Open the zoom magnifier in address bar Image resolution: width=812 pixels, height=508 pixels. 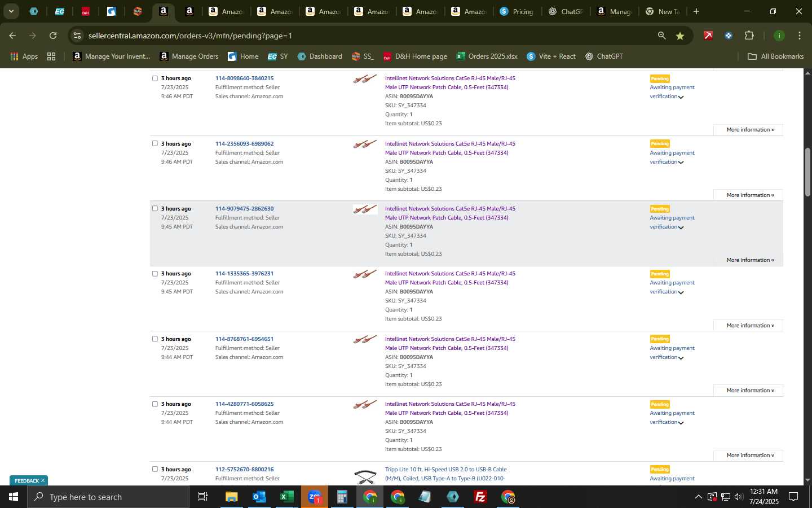[661, 36]
